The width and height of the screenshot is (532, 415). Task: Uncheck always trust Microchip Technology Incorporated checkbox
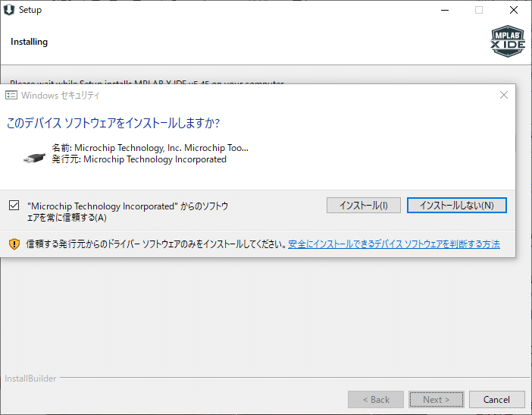pos(14,206)
